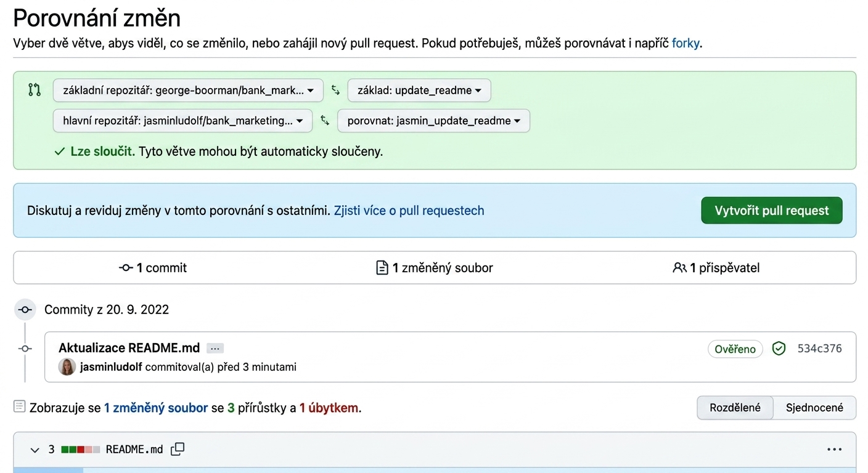Switch to Sjednocené diff view
The width and height of the screenshot is (868, 473).
pyautogui.click(x=814, y=408)
